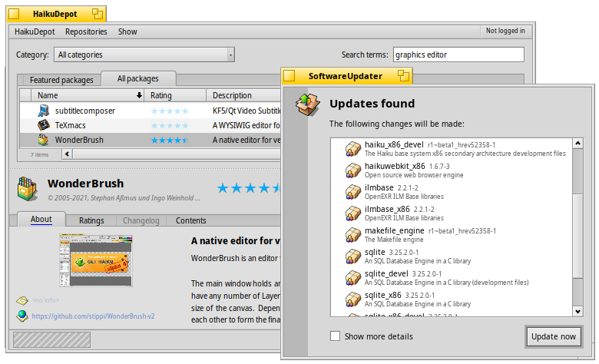The width and height of the screenshot is (599, 364).
Task: Select the WonderBrush row name
Action: click(79, 140)
